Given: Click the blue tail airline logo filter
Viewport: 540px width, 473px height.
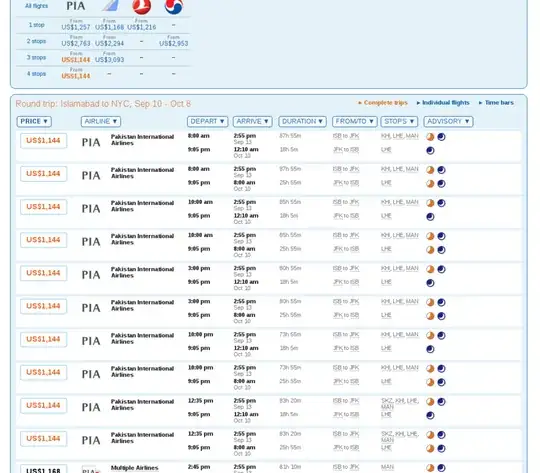Looking at the screenshot, I should pos(110,6).
